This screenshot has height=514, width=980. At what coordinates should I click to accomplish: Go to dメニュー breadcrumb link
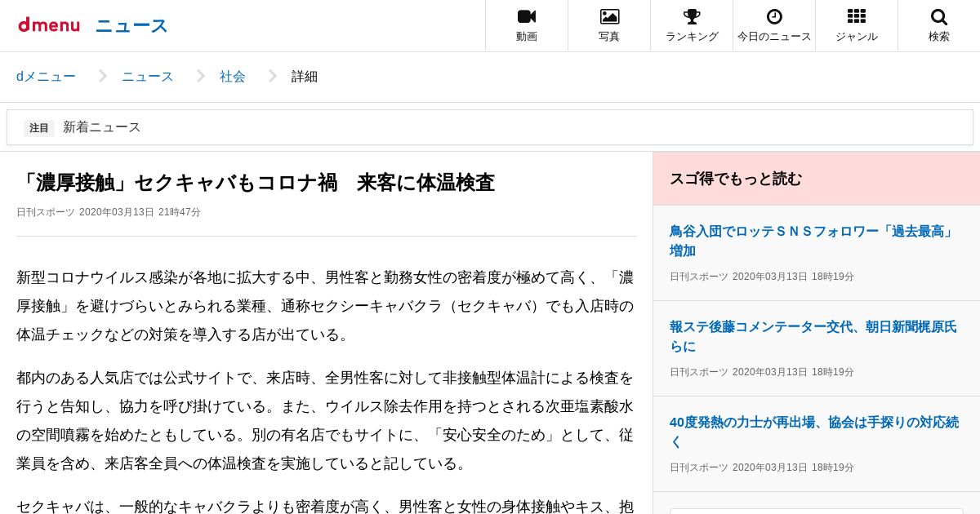tap(46, 77)
